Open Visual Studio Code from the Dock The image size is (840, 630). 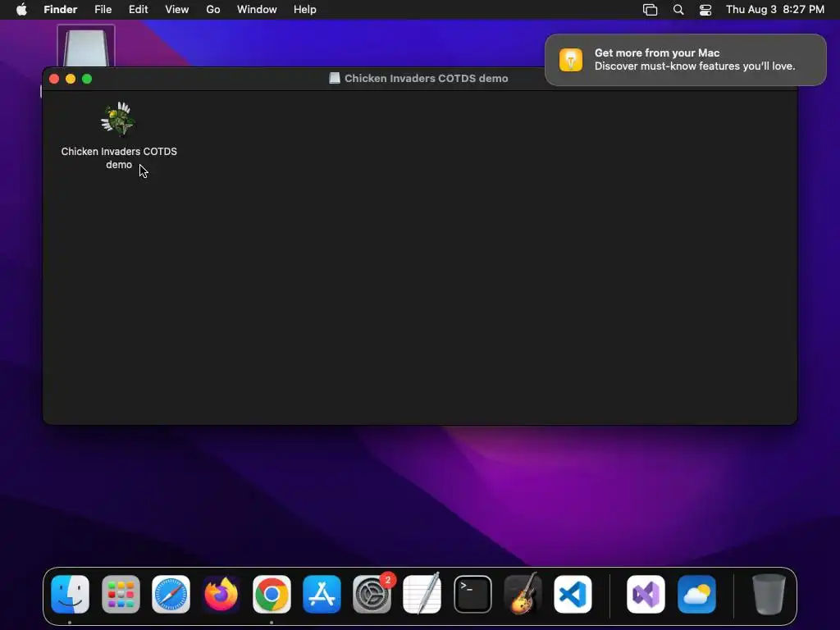pyautogui.click(x=573, y=594)
